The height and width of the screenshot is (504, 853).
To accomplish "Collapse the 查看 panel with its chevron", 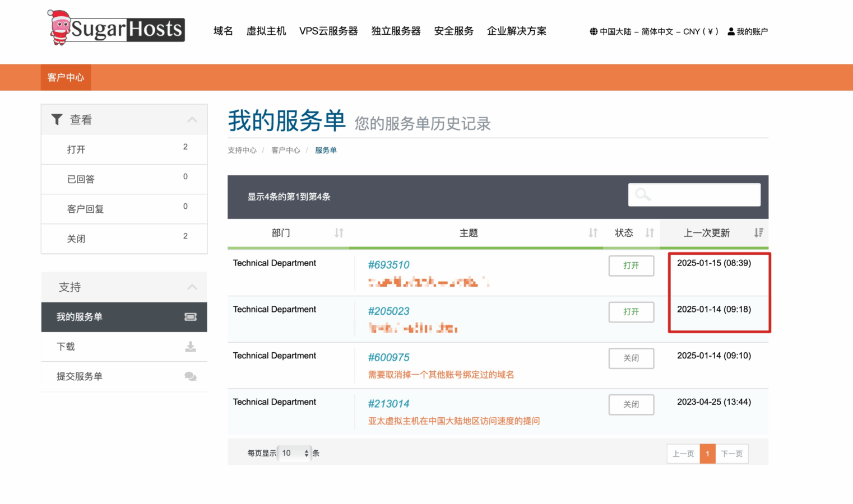I will click(192, 119).
